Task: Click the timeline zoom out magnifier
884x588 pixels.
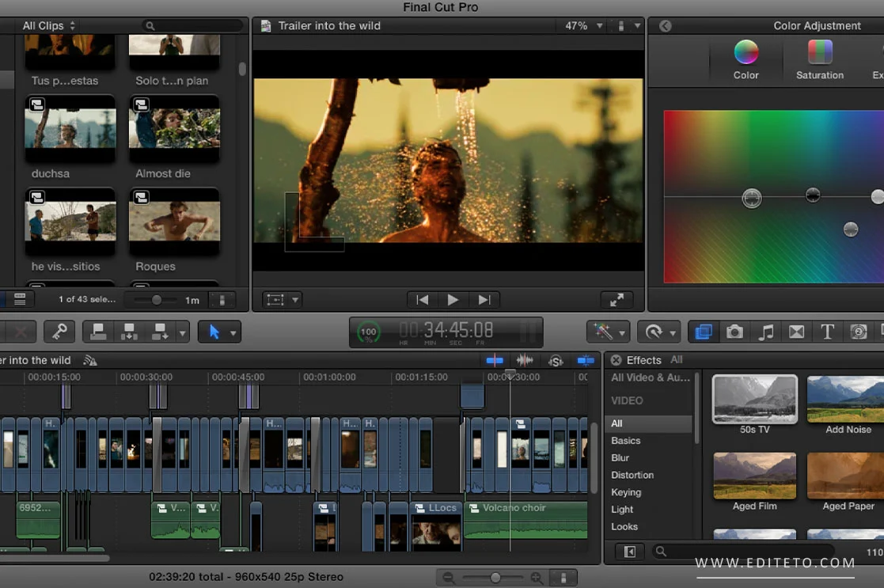Action: (x=449, y=577)
